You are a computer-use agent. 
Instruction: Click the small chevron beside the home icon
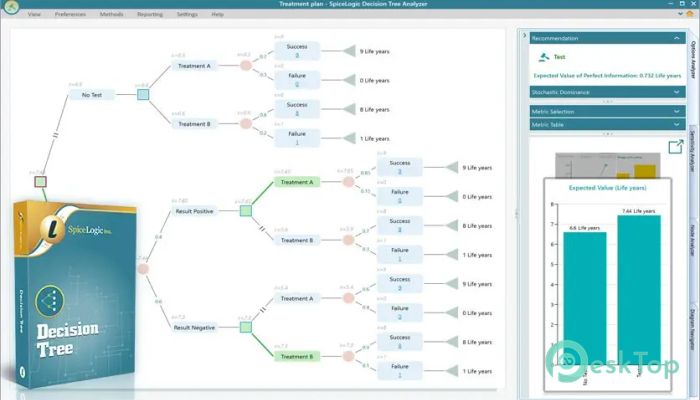click(680, 14)
